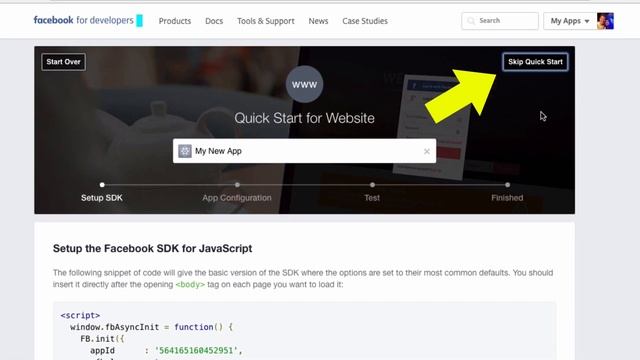Screen dimensions: 640x360
Task: Click the My New App gear icon
Action: pos(185,151)
